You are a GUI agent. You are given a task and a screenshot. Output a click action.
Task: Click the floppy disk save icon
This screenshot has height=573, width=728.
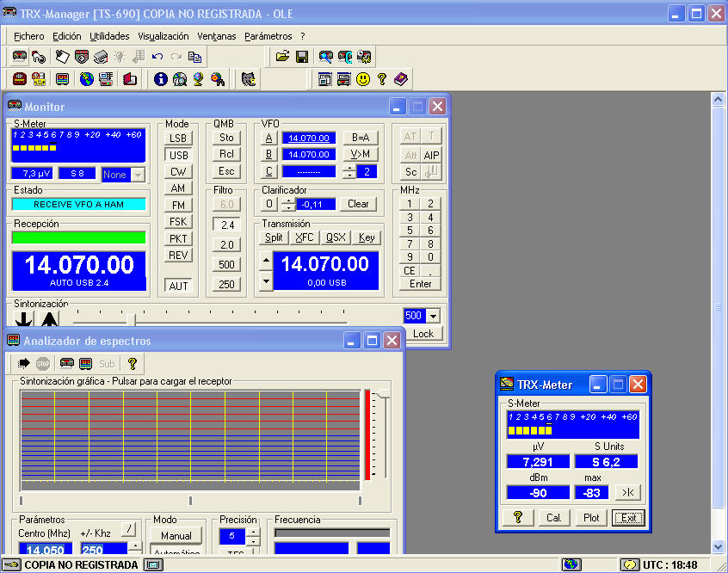pos(302,57)
